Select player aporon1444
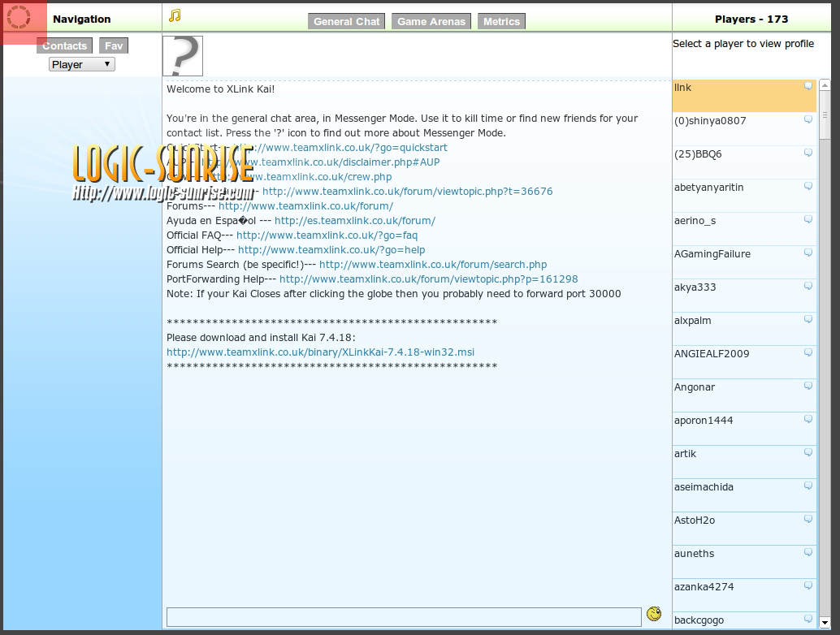 pos(745,428)
